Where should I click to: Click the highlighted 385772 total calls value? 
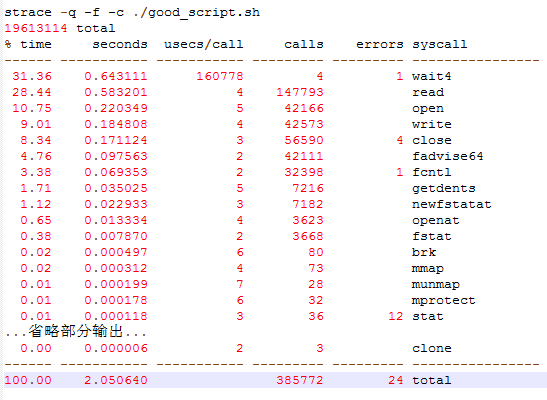(300, 380)
